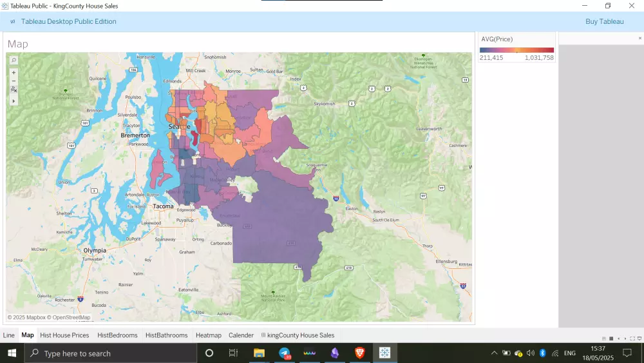This screenshot has height=363, width=644.
Task: Close the right side panel
Action: (x=640, y=38)
